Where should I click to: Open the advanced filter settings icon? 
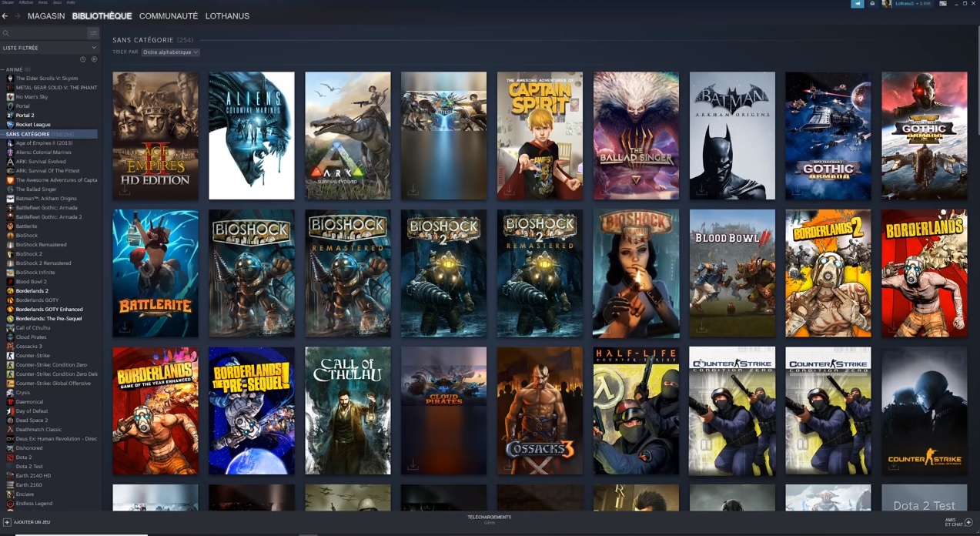point(93,33)
